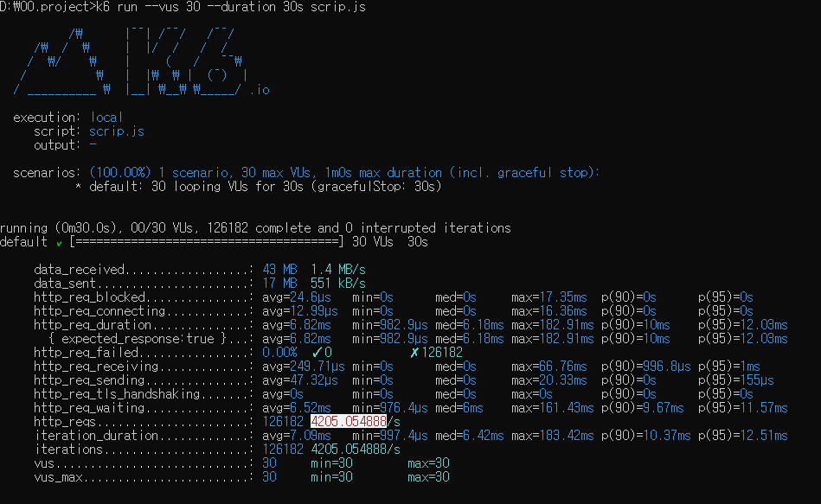Click the vus metric label

point(44,463)
